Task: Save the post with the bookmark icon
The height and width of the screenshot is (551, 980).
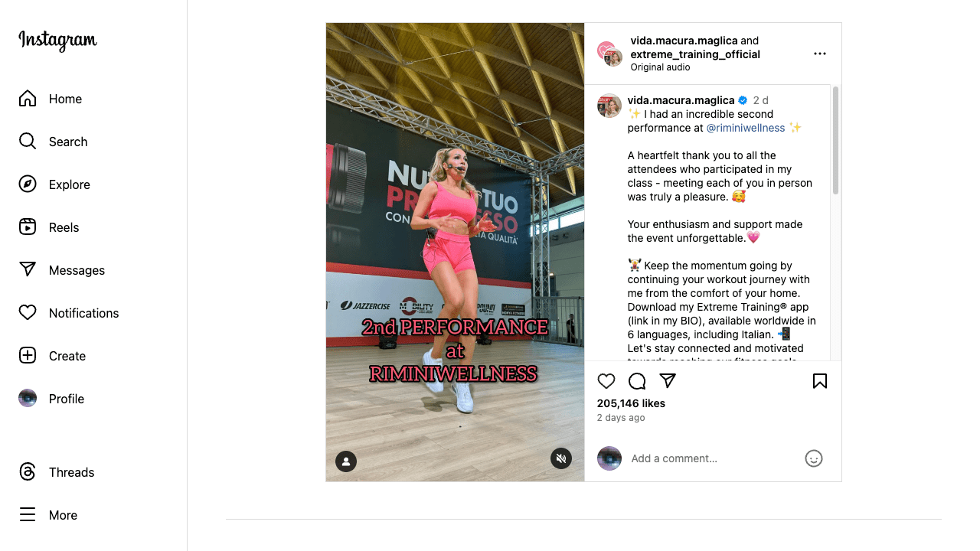Action: [x=820, y=381]
